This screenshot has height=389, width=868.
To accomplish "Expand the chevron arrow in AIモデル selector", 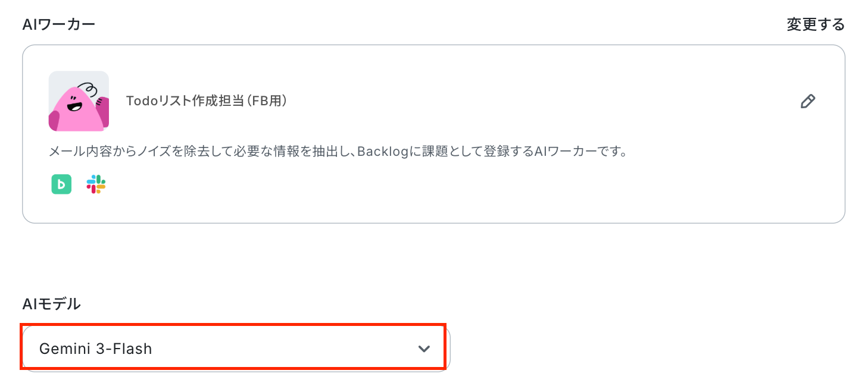I will click(424, 349).
